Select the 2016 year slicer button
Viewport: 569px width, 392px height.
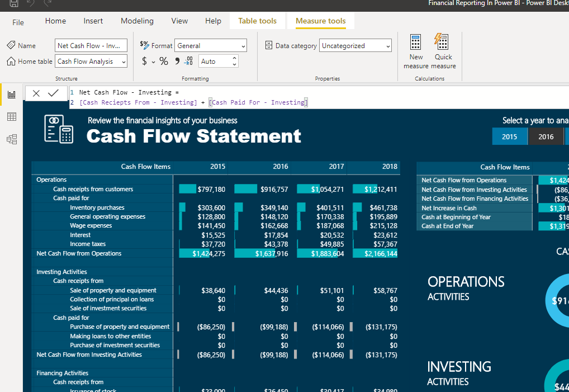pyautogui.click(x=546, y=137)
